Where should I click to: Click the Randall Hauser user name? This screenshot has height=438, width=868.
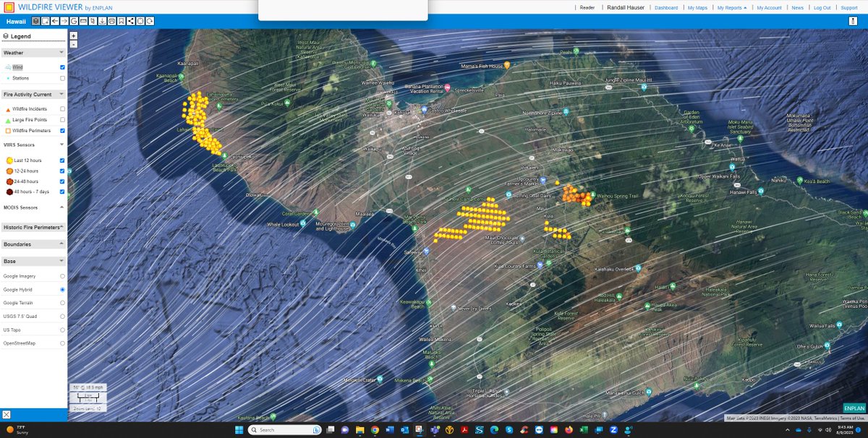(x=626, y=8)
